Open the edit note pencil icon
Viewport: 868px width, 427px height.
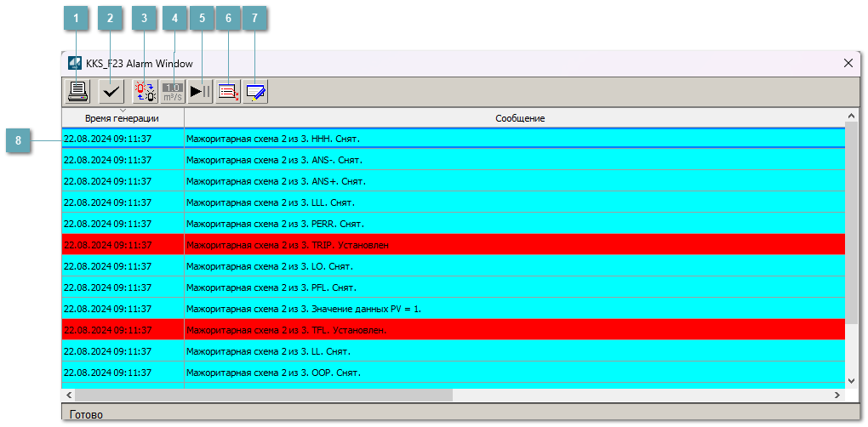(255, 91)
